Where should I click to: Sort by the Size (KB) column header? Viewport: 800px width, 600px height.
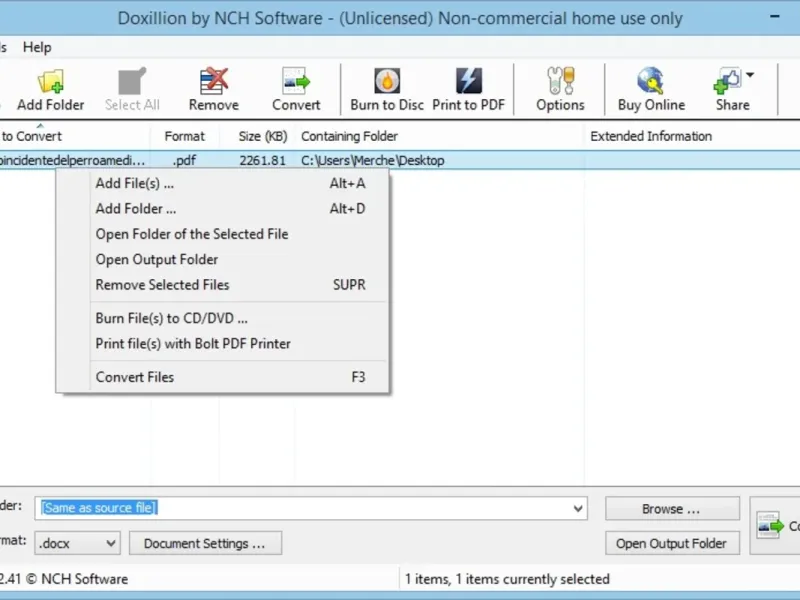coord(257,136)
